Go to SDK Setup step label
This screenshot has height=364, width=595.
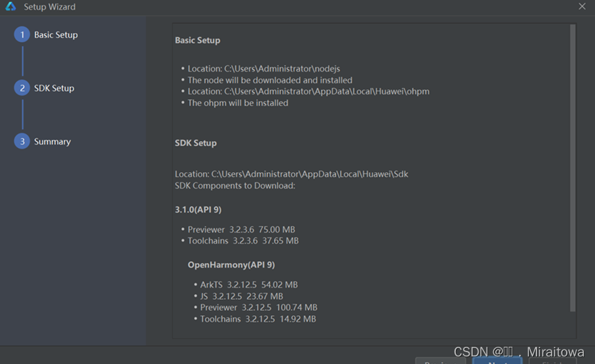coord(54,88)
